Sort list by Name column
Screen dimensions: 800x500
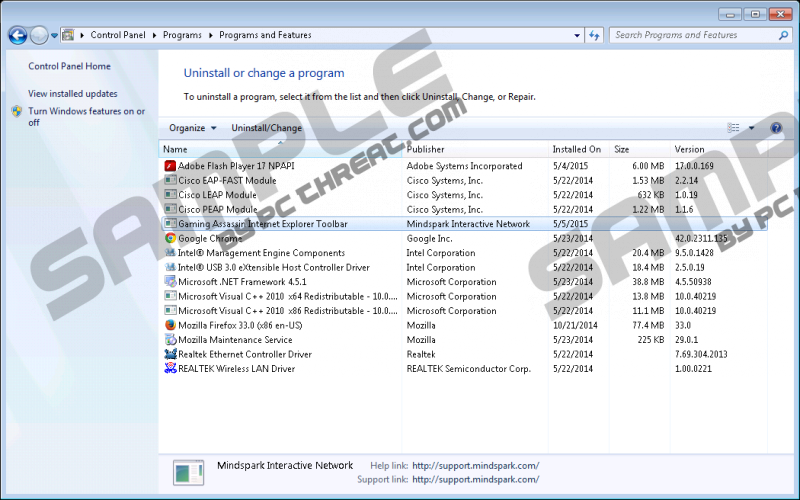281,149
